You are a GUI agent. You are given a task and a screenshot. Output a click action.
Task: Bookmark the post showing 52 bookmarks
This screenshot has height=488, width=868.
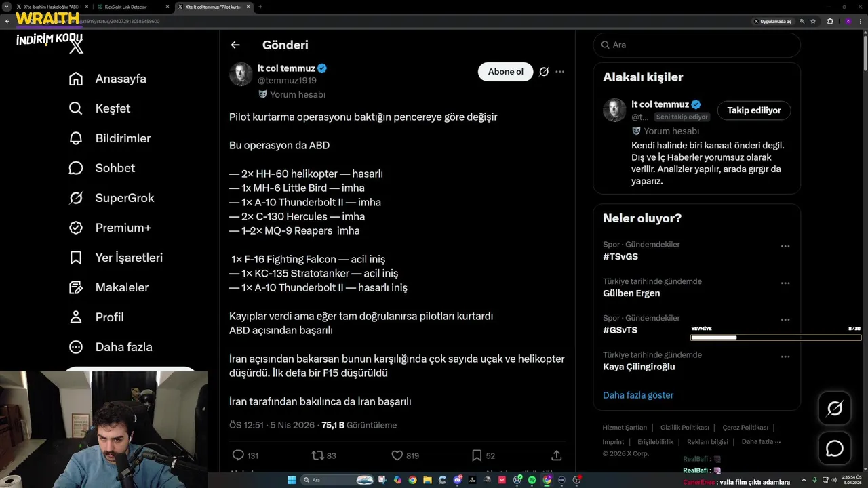[477, 455]
